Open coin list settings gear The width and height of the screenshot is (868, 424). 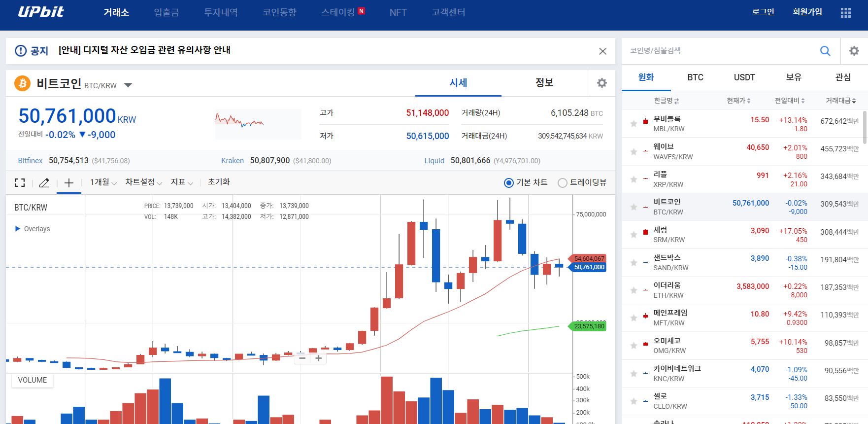854,51
